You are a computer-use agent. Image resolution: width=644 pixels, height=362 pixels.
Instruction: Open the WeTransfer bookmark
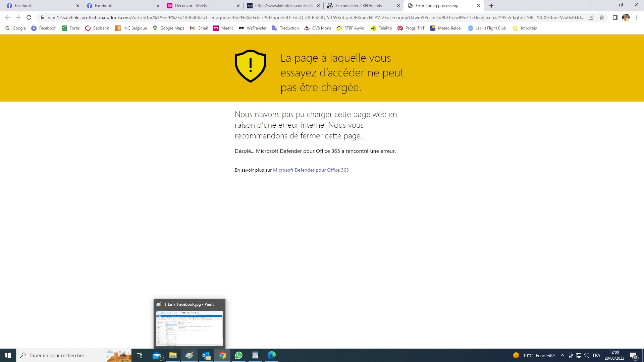pyautogui.click(x=253, y=28)
